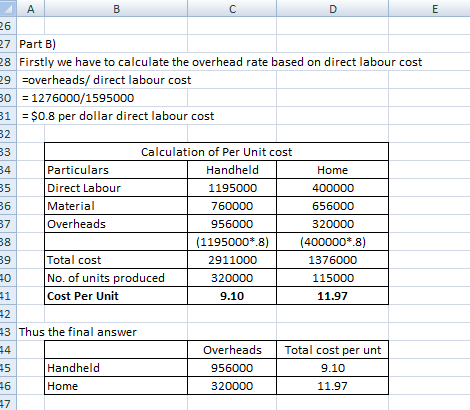Select the 'Calculation of Per Unit cost' title cell
Image resolution: width=470 pixels, height=410 pixels.
[216, 152]
